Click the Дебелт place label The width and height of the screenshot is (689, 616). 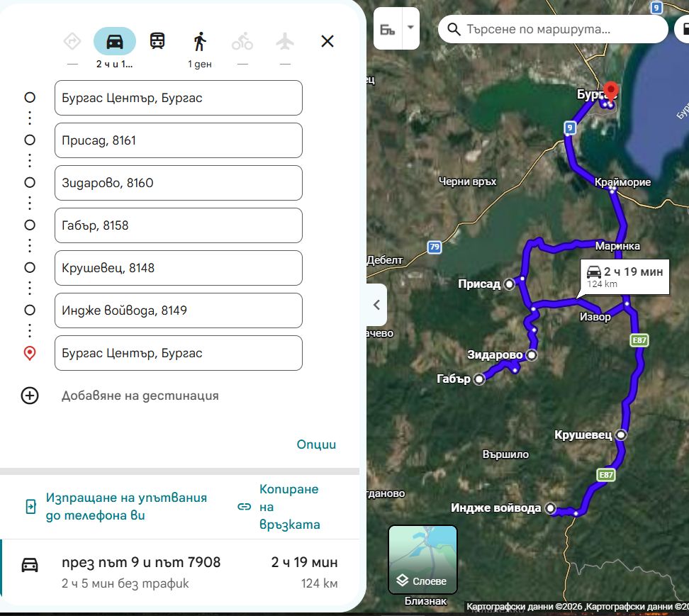coord(385,260)
